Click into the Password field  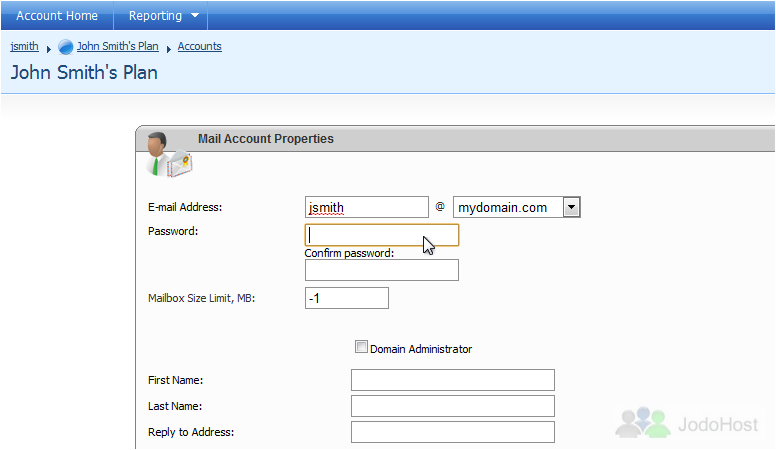(382, 235)
